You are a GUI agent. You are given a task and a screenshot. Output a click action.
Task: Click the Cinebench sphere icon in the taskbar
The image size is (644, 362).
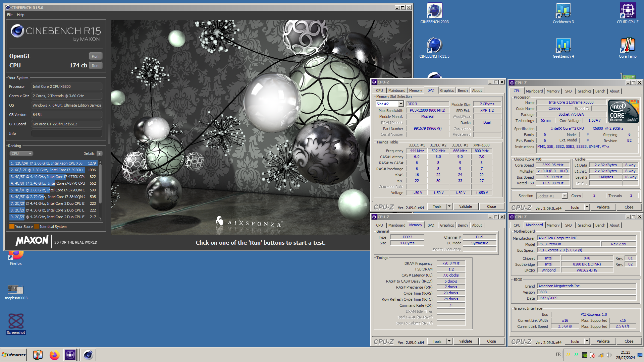(x=88, y=355)
